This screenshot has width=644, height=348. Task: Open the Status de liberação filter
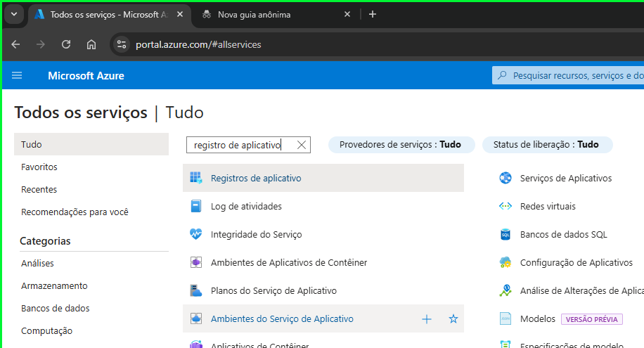tap(547, 145)
